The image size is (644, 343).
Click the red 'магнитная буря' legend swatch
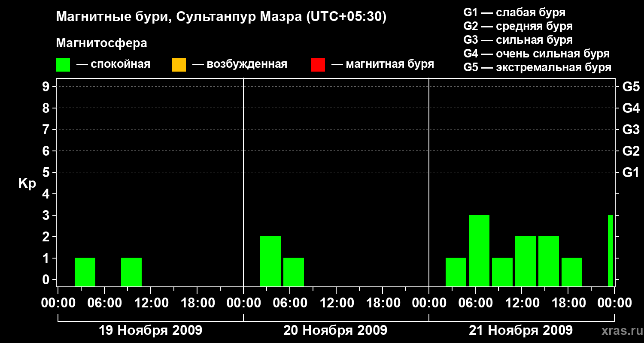pyautogui.click(x=318, y=65)
